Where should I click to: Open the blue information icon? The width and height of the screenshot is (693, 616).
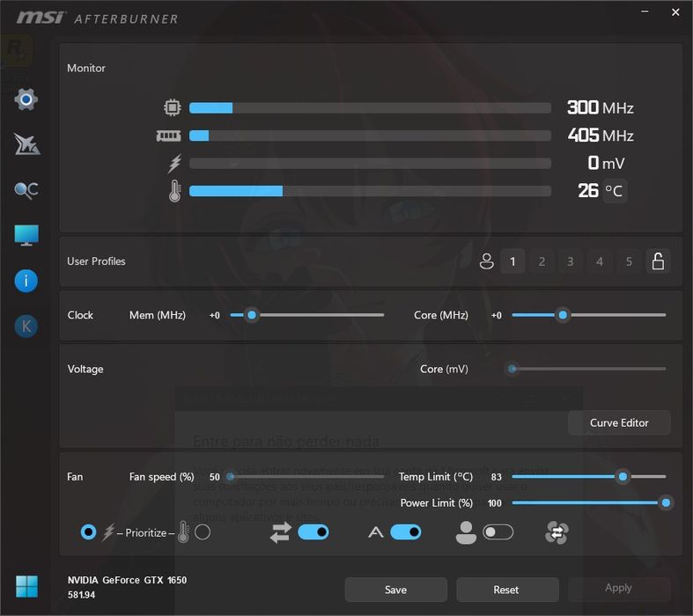[x=26, y=281]
